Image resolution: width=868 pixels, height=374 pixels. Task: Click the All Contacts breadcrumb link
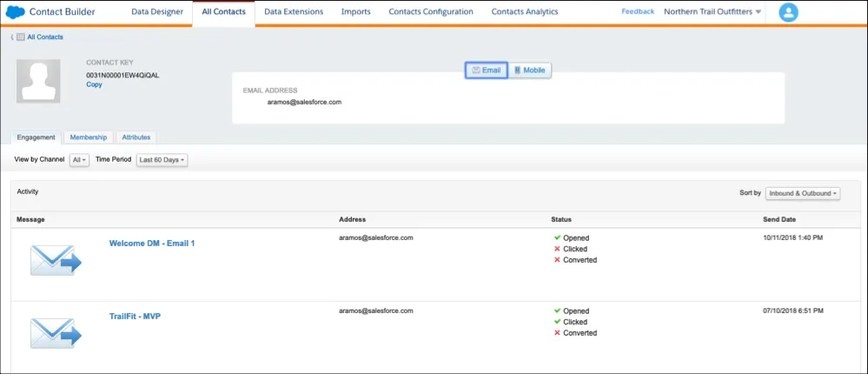(x=45, y=37)
